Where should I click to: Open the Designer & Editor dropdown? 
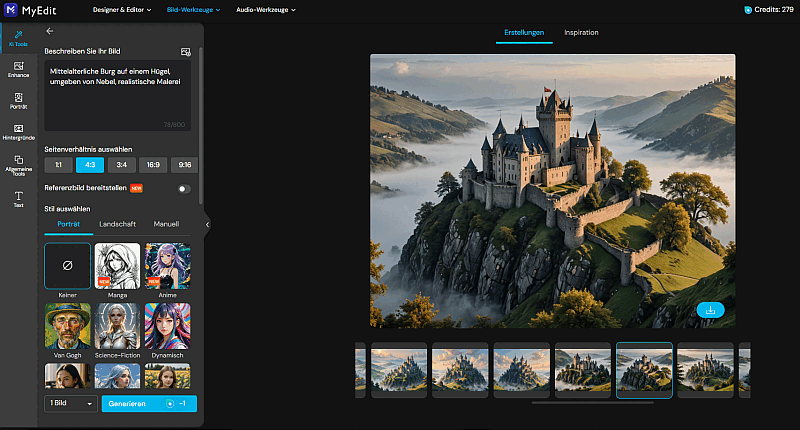(122, 10)
